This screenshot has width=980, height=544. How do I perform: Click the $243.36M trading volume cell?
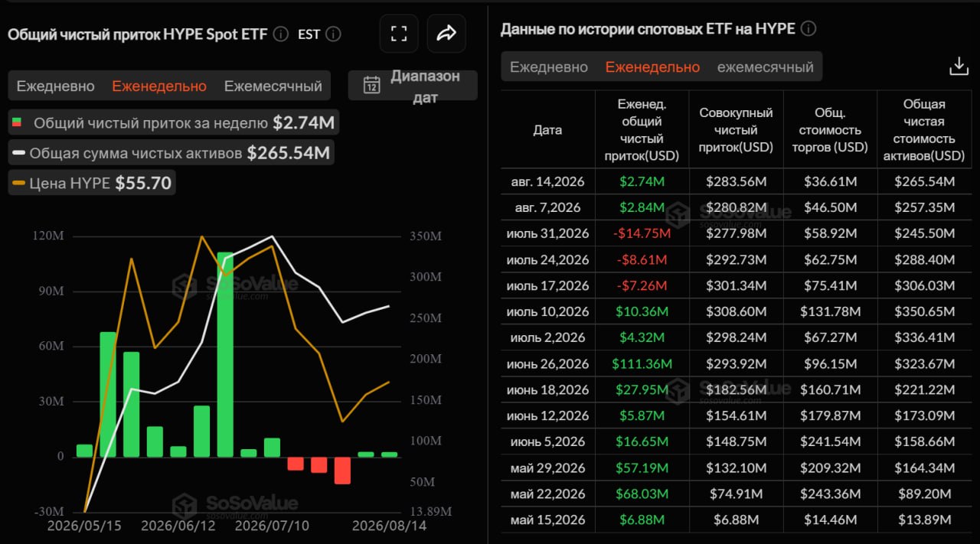(x=830, y=494)
